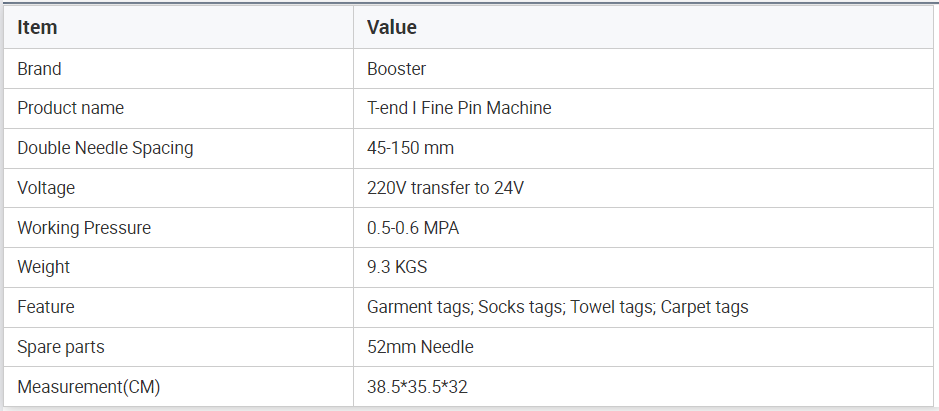This screenshot has width=939, height=411.
Task: Select the Feature row label
Action: 46,307
